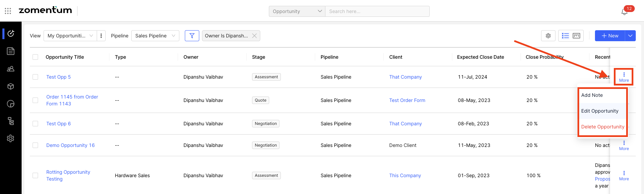Open table settings gear icon
This screenshot has height=194, width=644.
pyautogui.click(x=548, y=36)
